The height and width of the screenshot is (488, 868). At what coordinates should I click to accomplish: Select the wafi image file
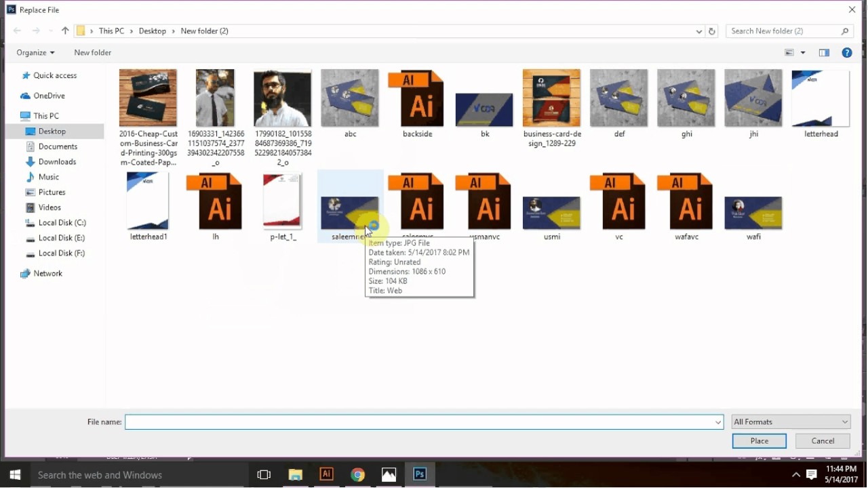click(753, 217)
